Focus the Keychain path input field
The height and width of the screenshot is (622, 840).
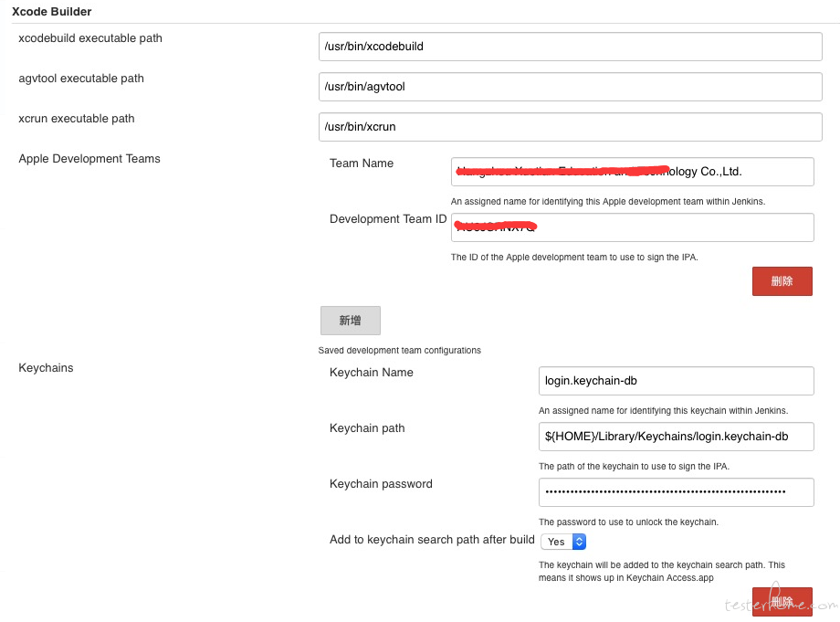tap(676, 437)
